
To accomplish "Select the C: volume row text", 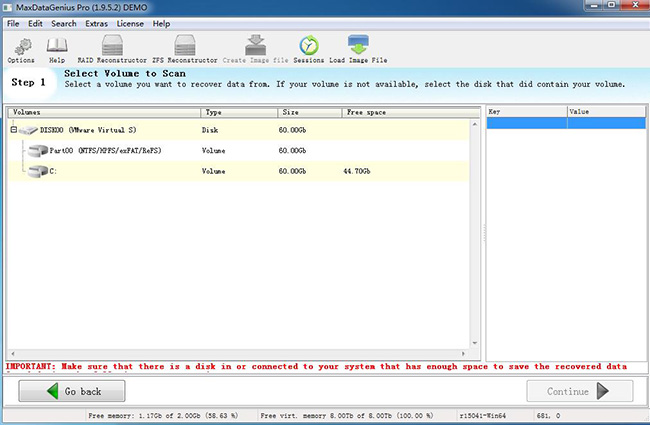I will click(x=53, y=171).
